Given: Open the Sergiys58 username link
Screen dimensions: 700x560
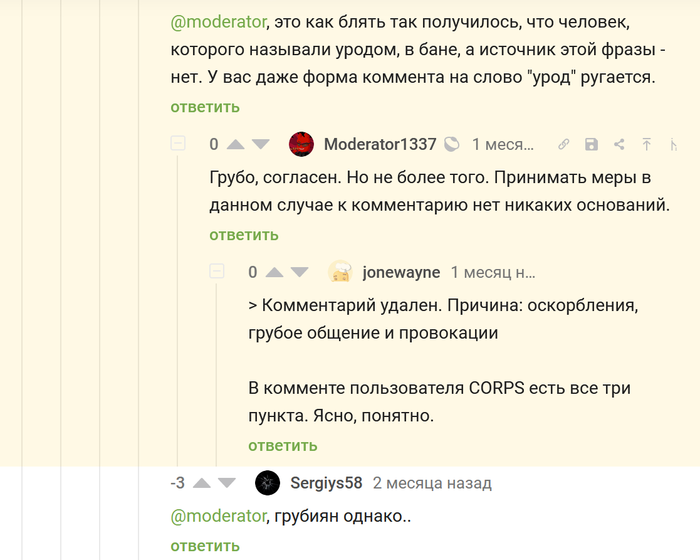Looking at the screenshot, I should pos(326,483).
